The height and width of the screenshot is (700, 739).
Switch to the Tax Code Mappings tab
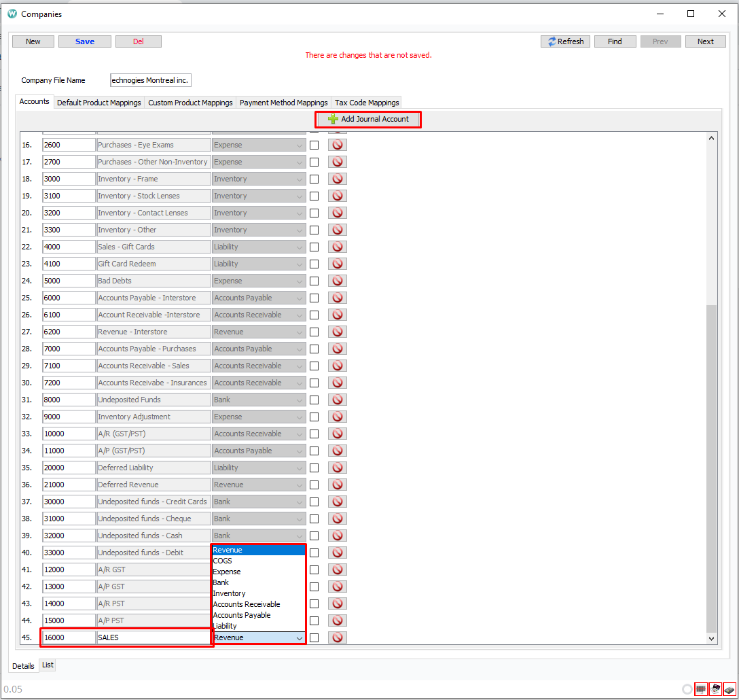[366, 103]
